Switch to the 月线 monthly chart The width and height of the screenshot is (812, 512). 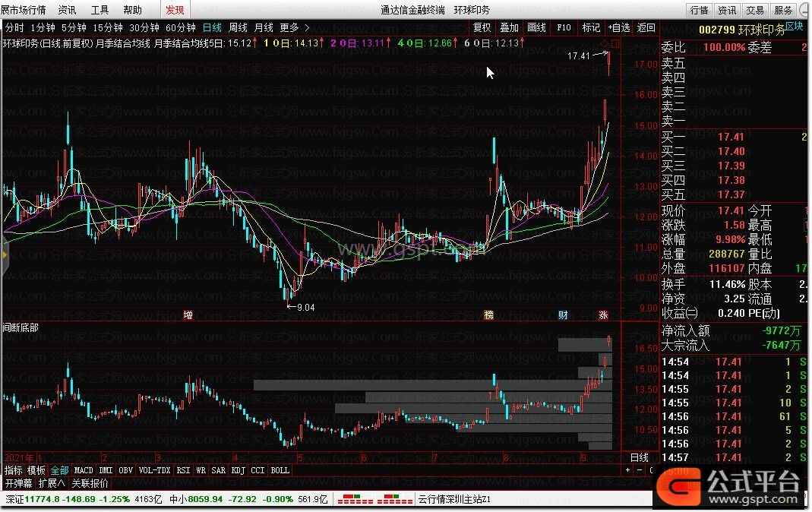tap(264, 27)
